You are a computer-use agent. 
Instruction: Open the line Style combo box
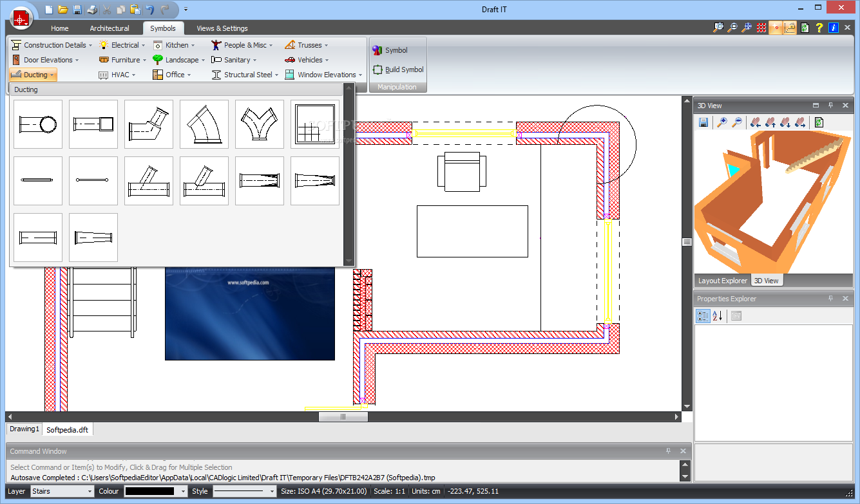pos(245,491)
